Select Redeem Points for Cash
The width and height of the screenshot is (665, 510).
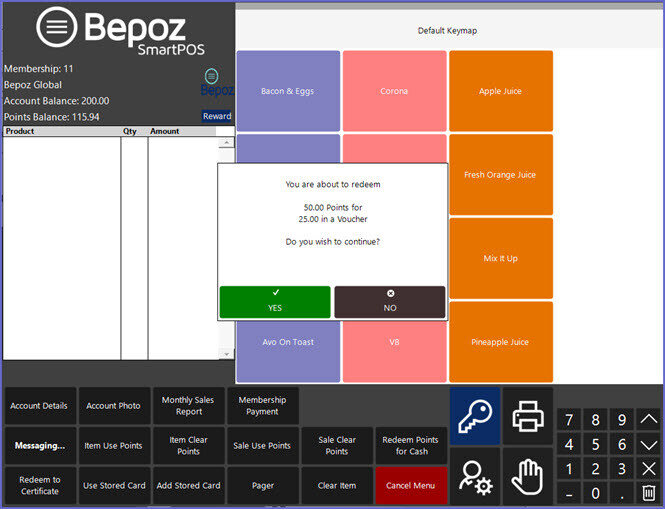coord(411,446)
